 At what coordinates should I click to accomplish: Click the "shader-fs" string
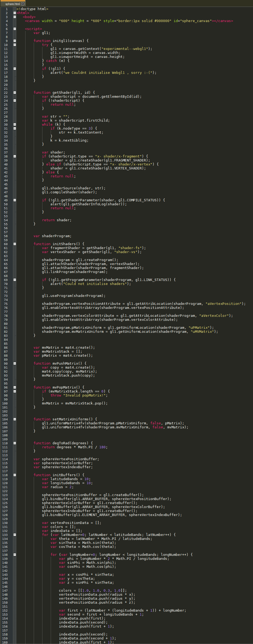point(130,248)
